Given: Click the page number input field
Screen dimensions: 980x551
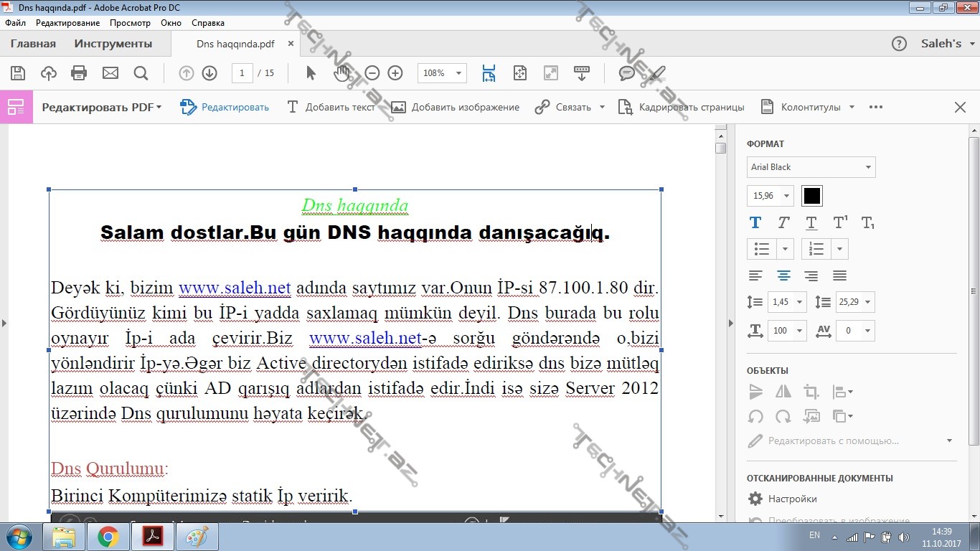Looking at the screenshot, I should (242, 73).
